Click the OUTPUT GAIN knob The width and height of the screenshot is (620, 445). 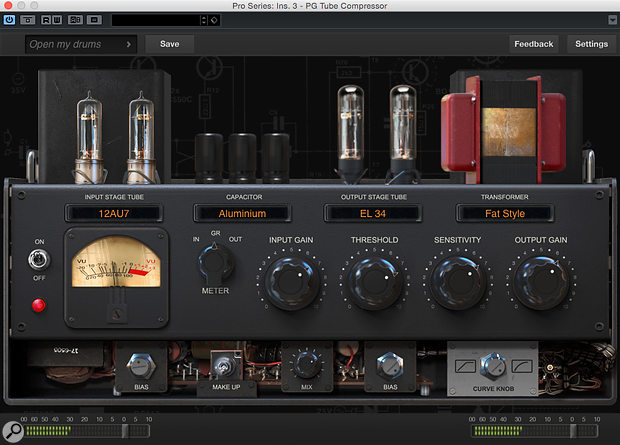(x=541, y=282)
